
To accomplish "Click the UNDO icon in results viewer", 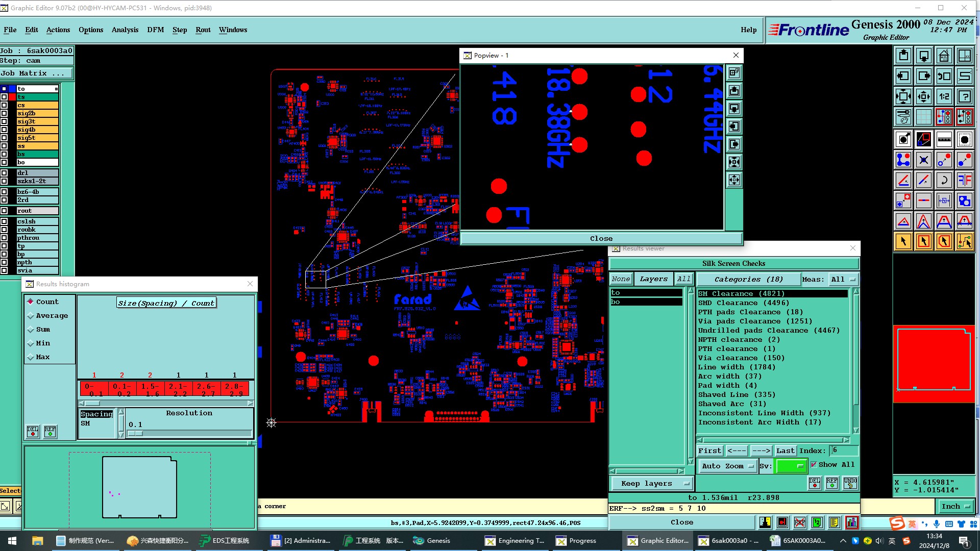I will tap(850, 483).
